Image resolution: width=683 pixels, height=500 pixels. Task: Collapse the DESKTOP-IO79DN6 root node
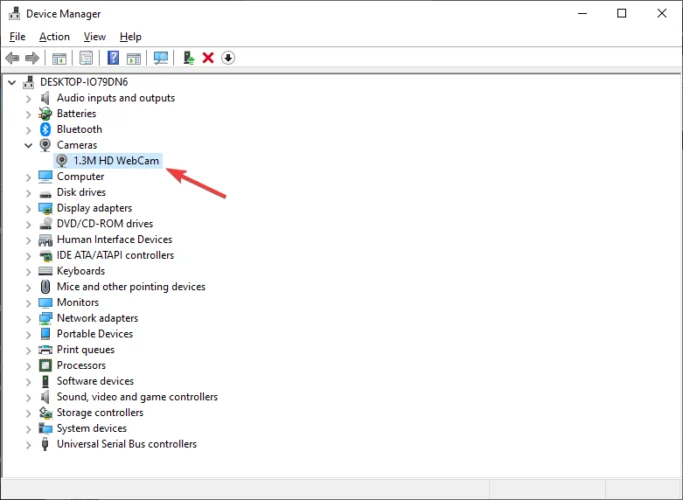pyautogui.click(x=12, y=82)
